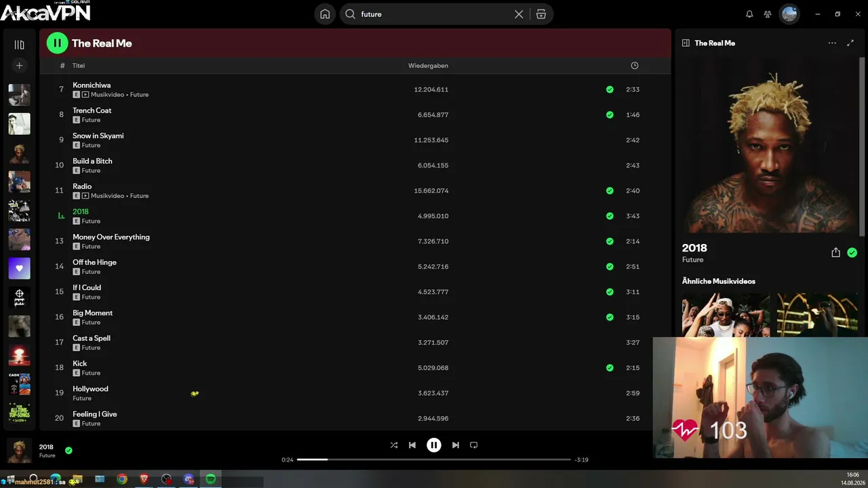Expand Now Playing view to fullscreen

click(850, 43)
